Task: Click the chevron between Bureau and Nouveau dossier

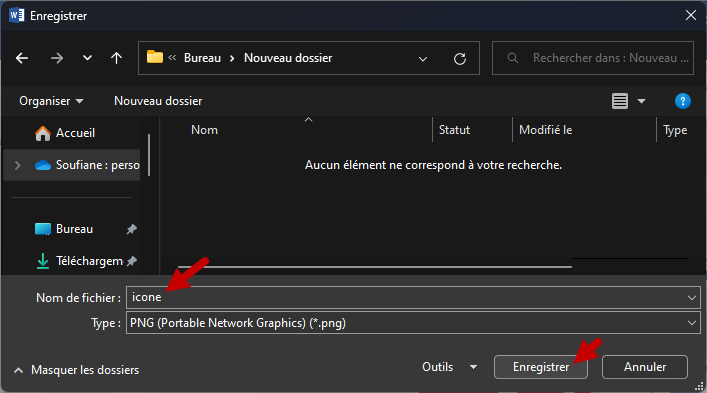Action: pyautogui.click(x=232, y=59)
